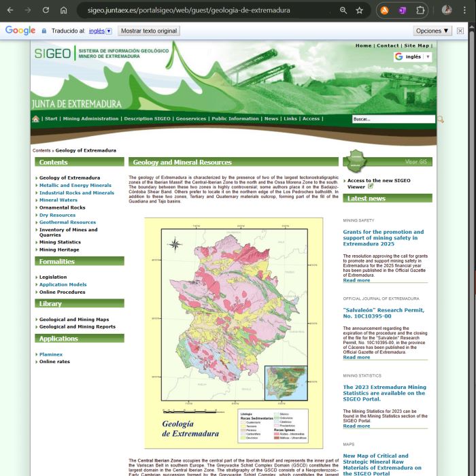
Task: Open the page's Google inglés language selector
Action: pos(413,56)
